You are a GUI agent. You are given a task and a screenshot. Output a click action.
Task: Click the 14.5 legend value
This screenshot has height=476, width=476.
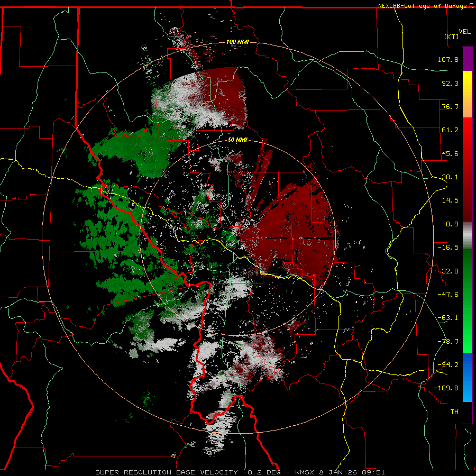click(450, 200)
